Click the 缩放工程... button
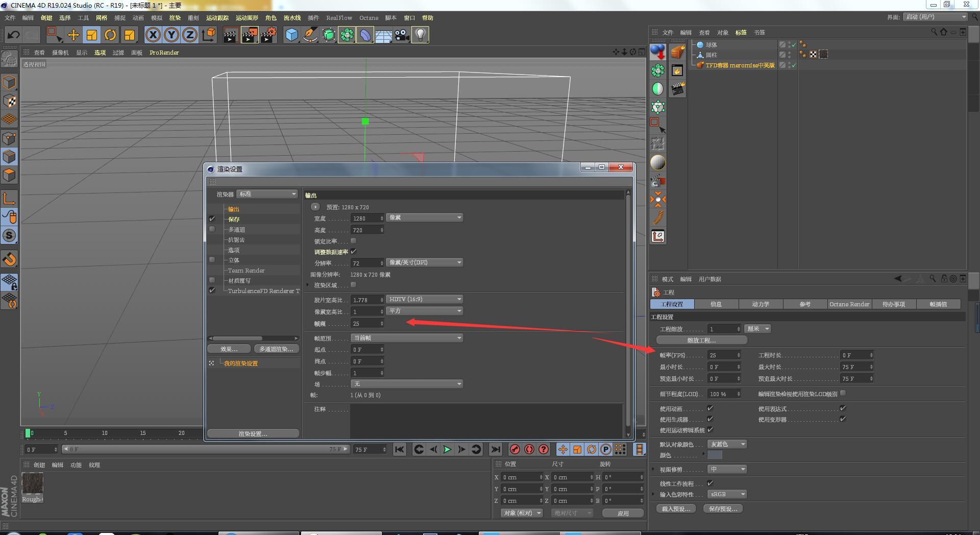The image size is (980, 535). 701,340
